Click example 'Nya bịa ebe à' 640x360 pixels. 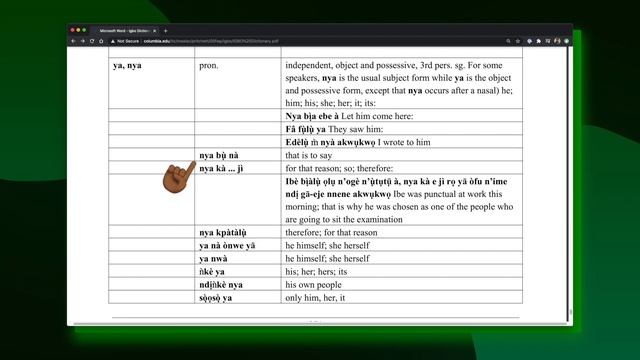[x=312, y=116]
